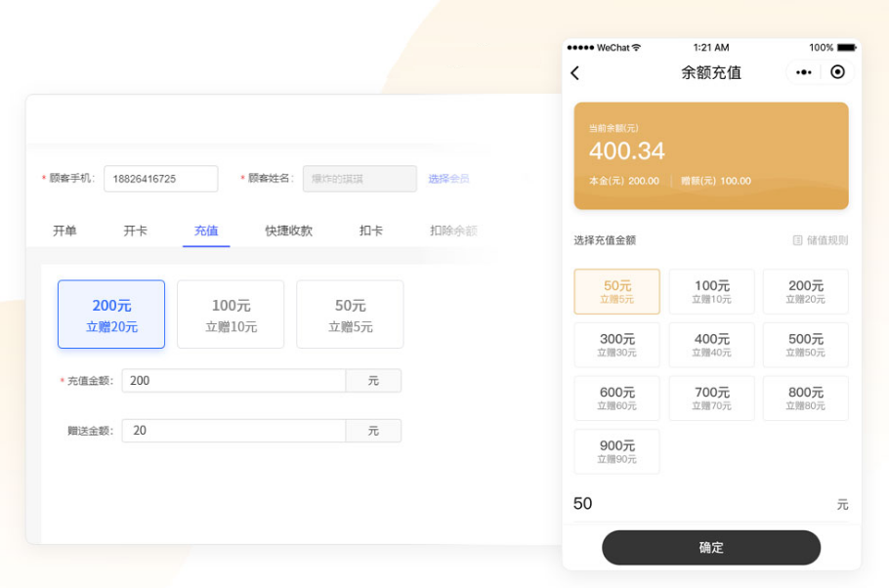Tap the mobile amount field showing 50

(x=711, y=504)
